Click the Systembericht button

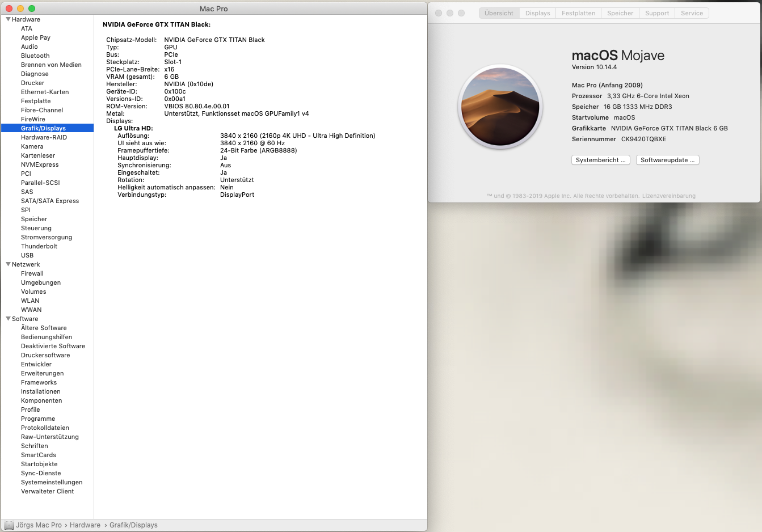tap(601, 160)
